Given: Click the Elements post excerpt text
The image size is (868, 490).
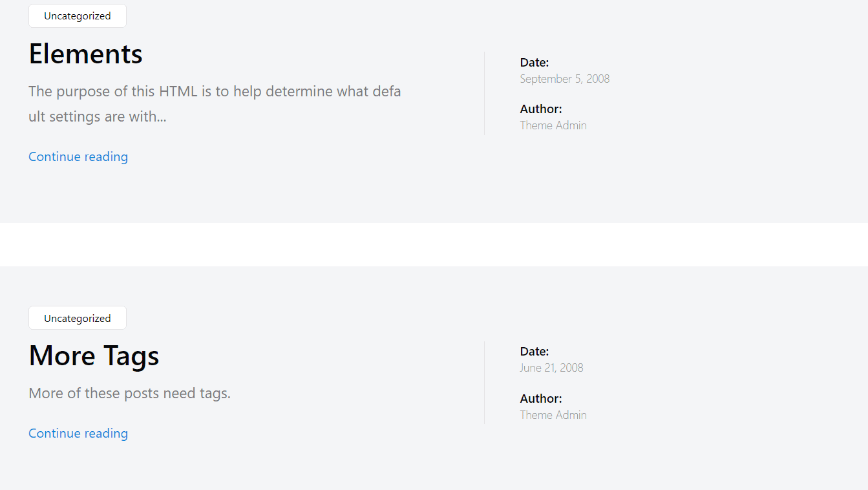Looking at the screenshot, I should [215, 104].
